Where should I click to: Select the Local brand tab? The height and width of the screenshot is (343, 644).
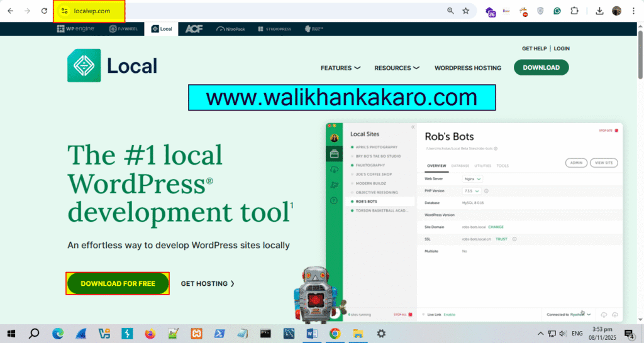[162, 29]
